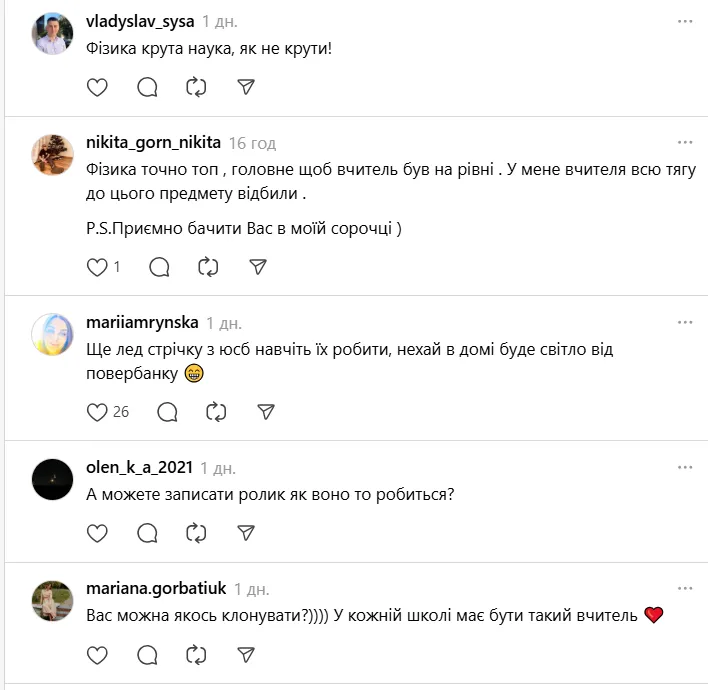Reply to nikita_gorn_nikita's comment
This screenshot has height=690, width=708.
pos(158,267)
